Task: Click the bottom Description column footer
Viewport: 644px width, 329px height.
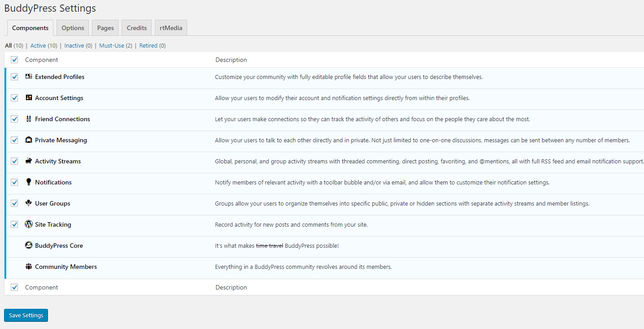Action: coord(231,287)
